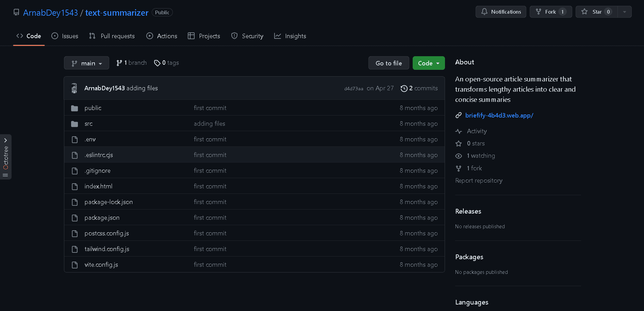Viewport: 644px width, 311px height.
Task: Open the Security tab
Action: (247, 36)
